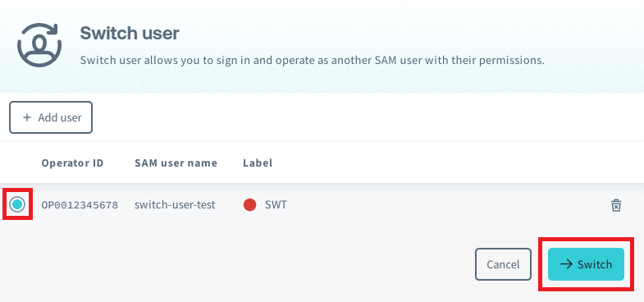This screenshot has height=302, width=644.
Task: Click the SAM user name column header
Action: point(176,163)
